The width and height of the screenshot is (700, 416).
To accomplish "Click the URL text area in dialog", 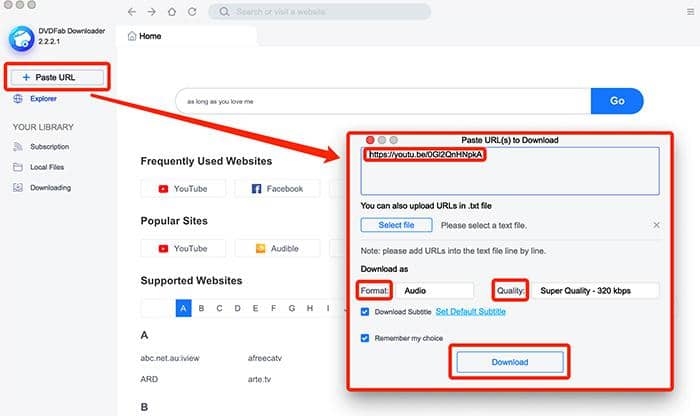I will (x=510, y=171).
